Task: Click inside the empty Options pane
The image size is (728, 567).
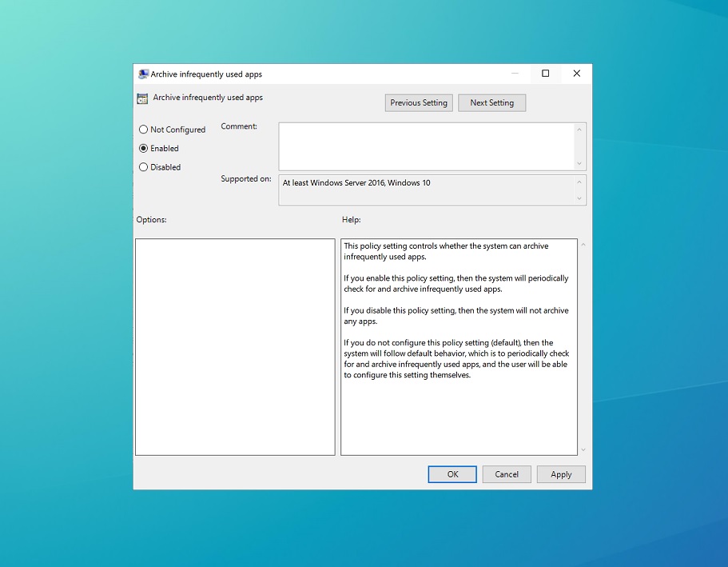Action: [x=235, y=346]
